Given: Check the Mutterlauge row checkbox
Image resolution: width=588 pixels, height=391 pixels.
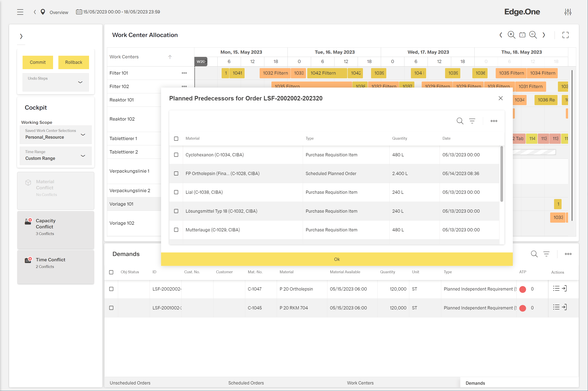Looking at the screenshot, I should [x=176, y=230].
